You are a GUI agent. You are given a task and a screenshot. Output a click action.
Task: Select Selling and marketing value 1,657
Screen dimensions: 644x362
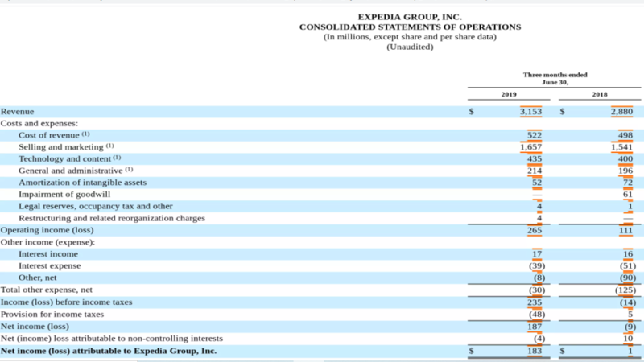point(531,147)
